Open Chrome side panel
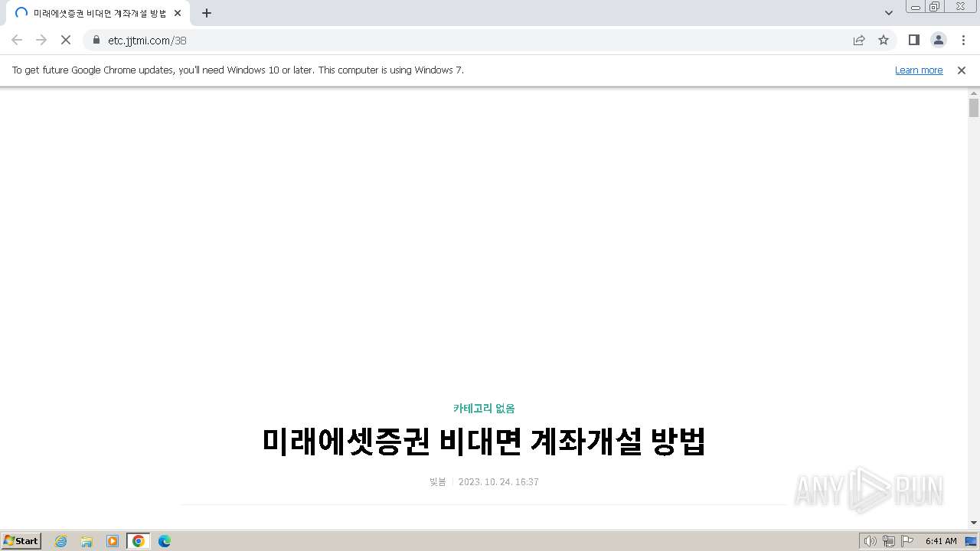980x551 pixels. click(x=914, y=40)
